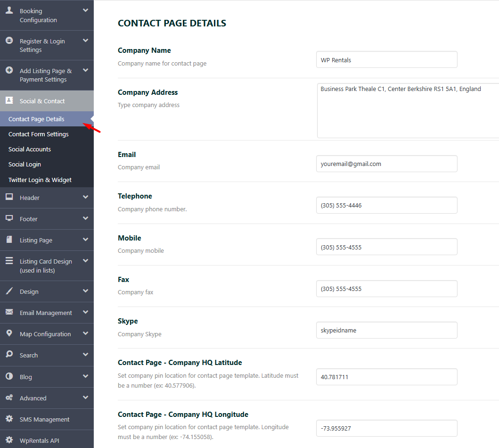499x448 pixels.
Task: Expand the Search section chevron
Action: tap(85, 354)
